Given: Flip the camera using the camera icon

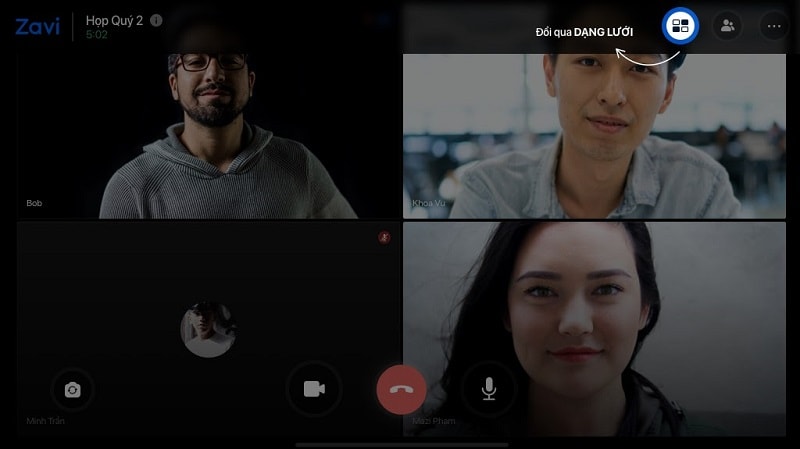Looking at the screenshot, I should coord(72,390).
